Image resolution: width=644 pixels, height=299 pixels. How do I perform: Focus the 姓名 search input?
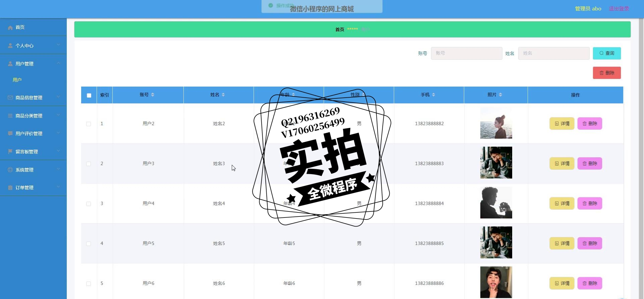coord(554,53)
